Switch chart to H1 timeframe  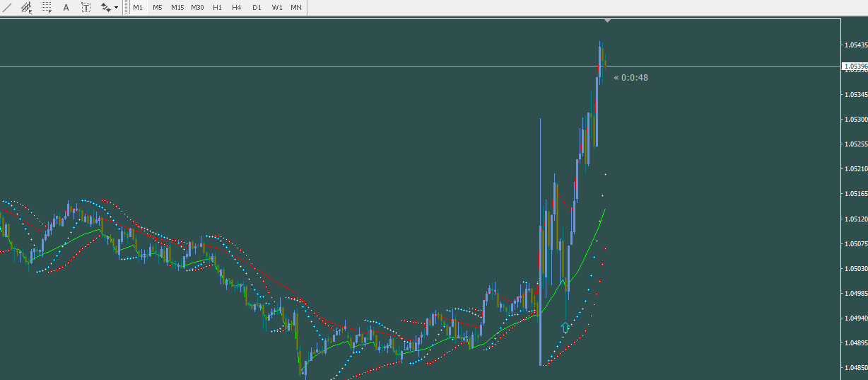pos(217,8)
